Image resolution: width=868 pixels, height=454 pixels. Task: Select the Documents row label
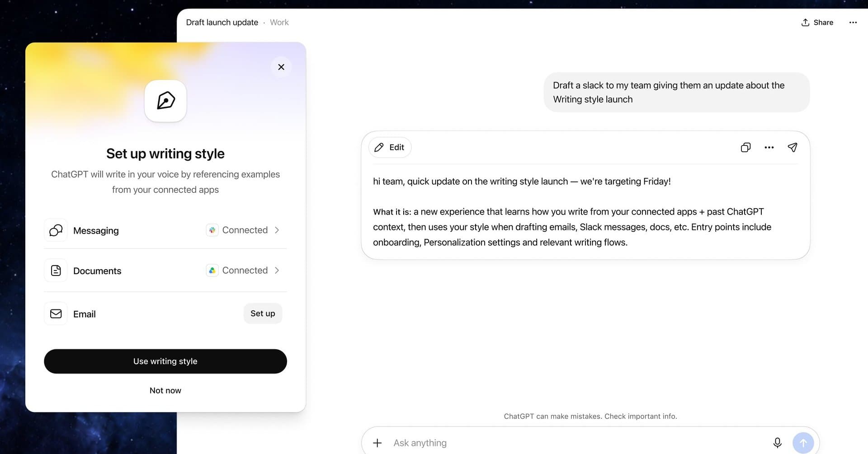(97, 271)
